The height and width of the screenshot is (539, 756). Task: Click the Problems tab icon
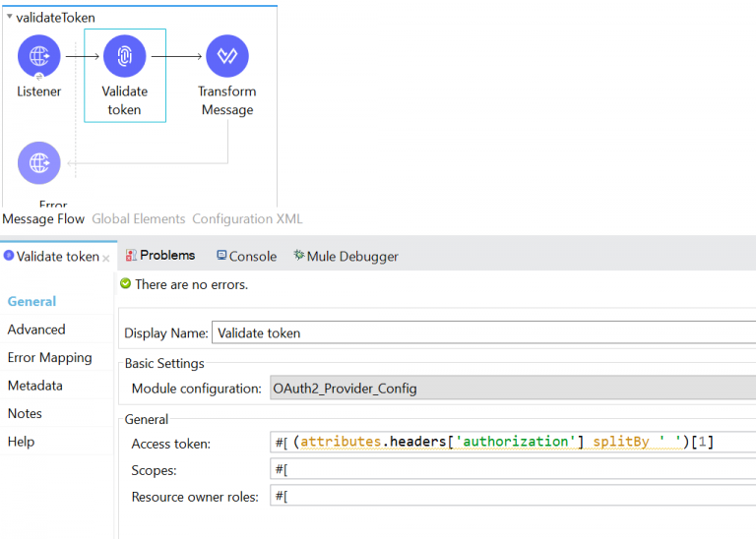[131, 256]
